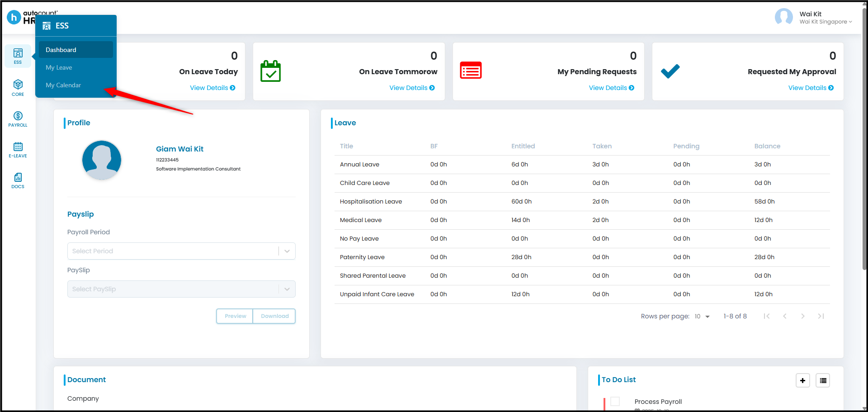This screenshot has height=412, width=868.
Task: Click the Entitled column header
Action: point(523,146)
